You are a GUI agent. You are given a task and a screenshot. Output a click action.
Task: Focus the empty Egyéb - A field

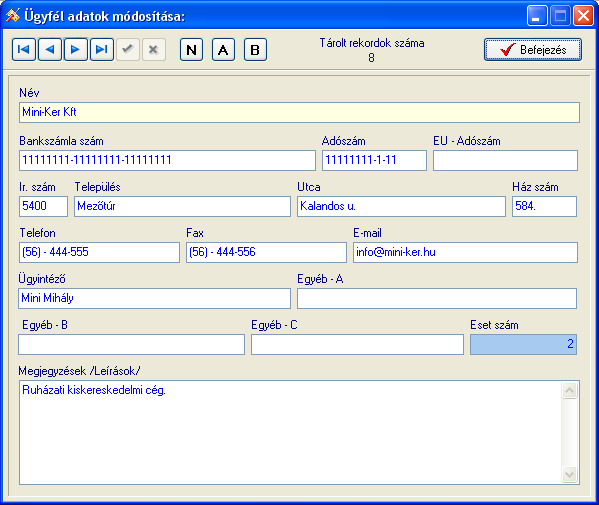pos(437,299)
